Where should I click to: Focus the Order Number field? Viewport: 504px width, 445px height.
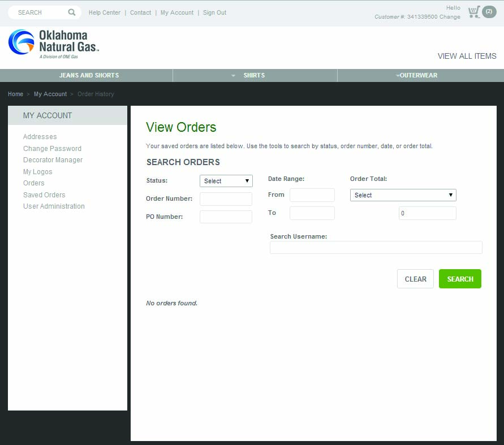click(226, 199)
